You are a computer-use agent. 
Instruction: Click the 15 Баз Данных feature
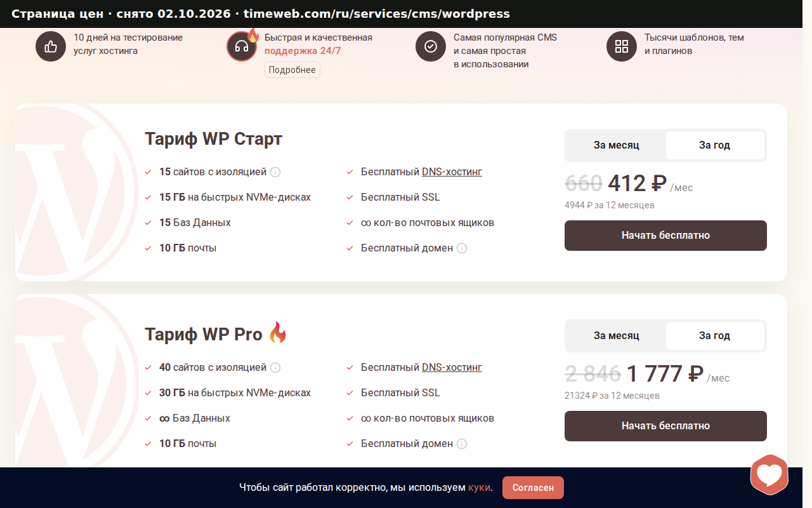tap(195, 223)
